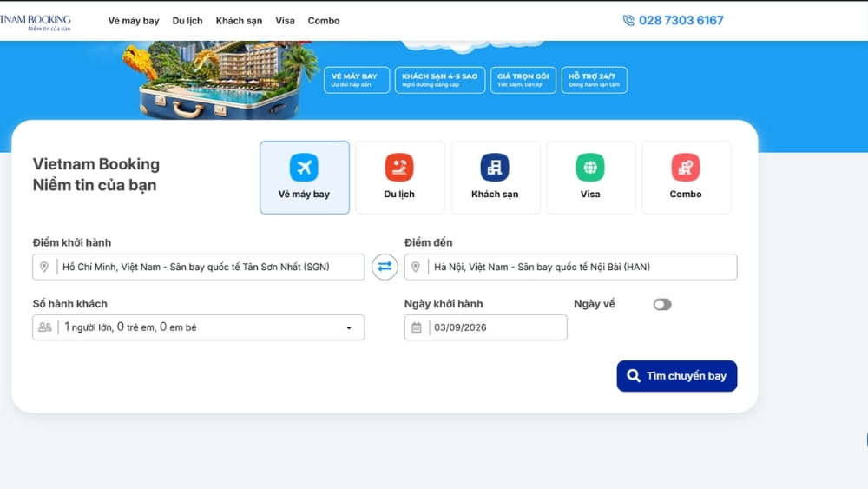
Task: Click the HỖ TRỢ 24/7 banner badge
Action: tap(594, 80)
